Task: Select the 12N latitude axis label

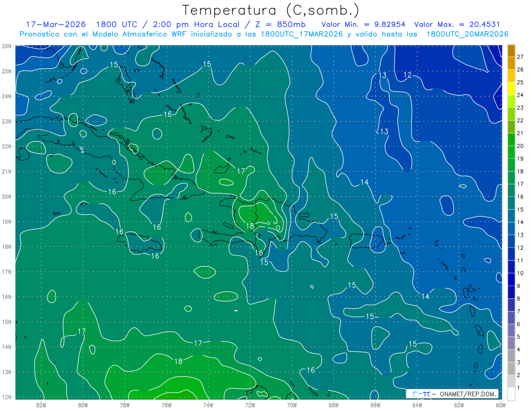Action: pos(6,397)
